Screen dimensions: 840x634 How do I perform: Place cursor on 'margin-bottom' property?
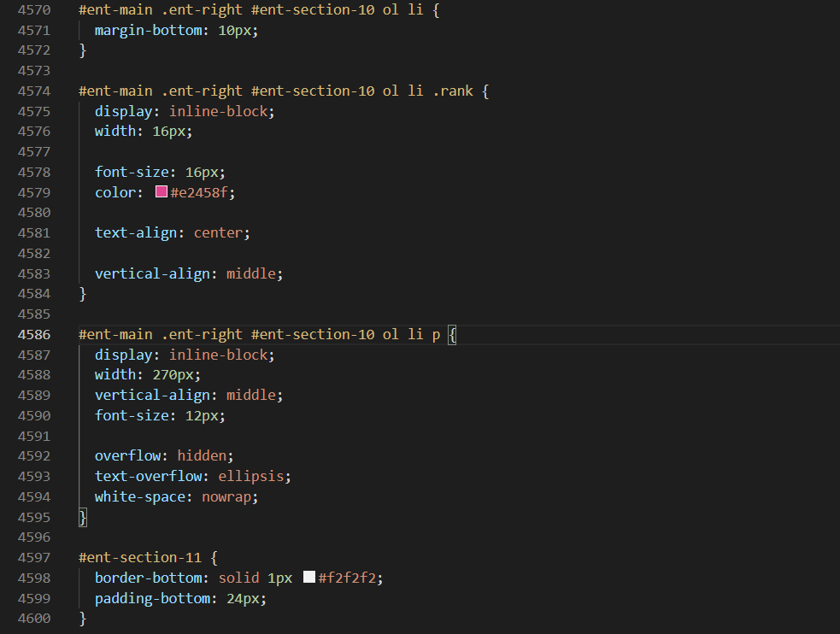(x=149, y=31)
